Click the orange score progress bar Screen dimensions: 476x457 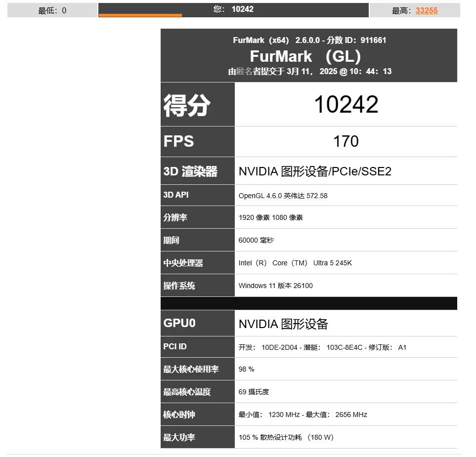140,15
